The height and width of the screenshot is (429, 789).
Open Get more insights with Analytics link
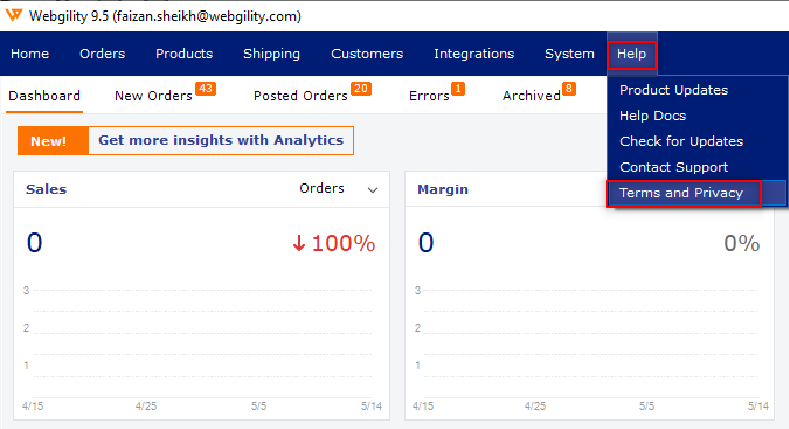tap(221, 140)
